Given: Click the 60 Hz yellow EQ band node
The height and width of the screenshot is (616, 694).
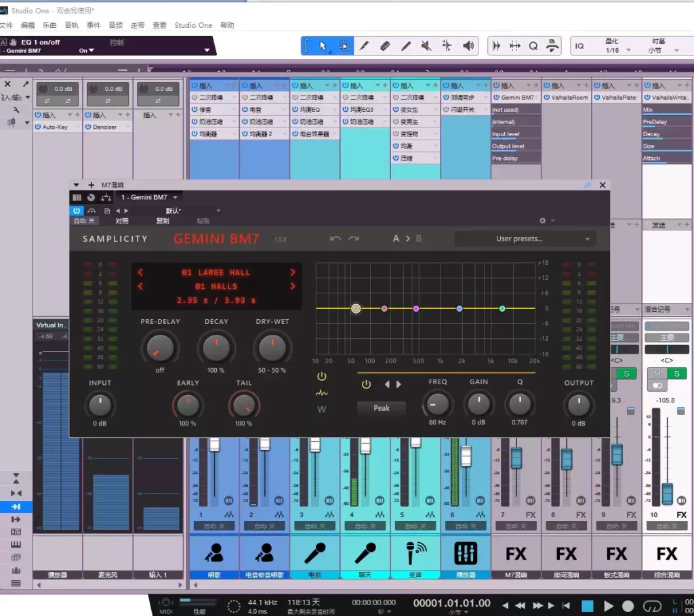Looking at the screenshot, I should click(x=356, y=308).
